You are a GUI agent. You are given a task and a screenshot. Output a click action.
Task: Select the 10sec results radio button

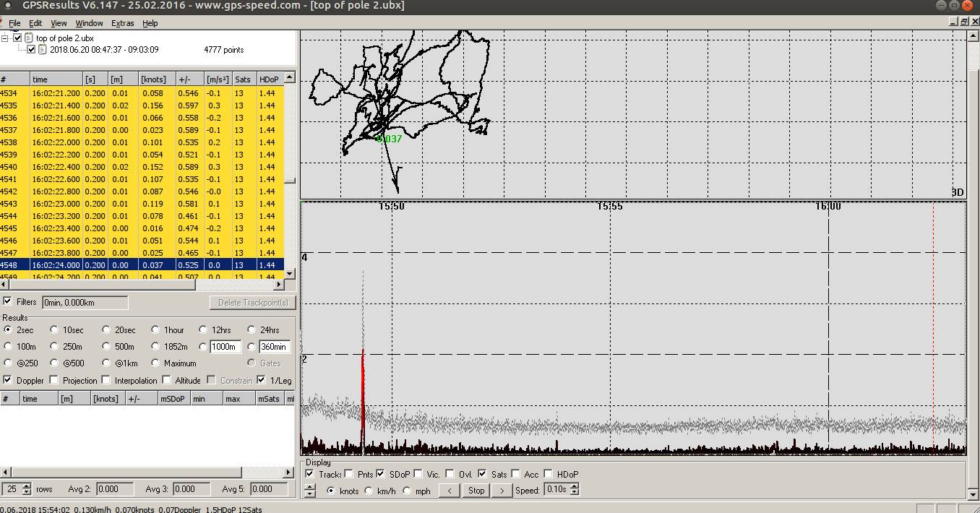(x=54, y=329)
